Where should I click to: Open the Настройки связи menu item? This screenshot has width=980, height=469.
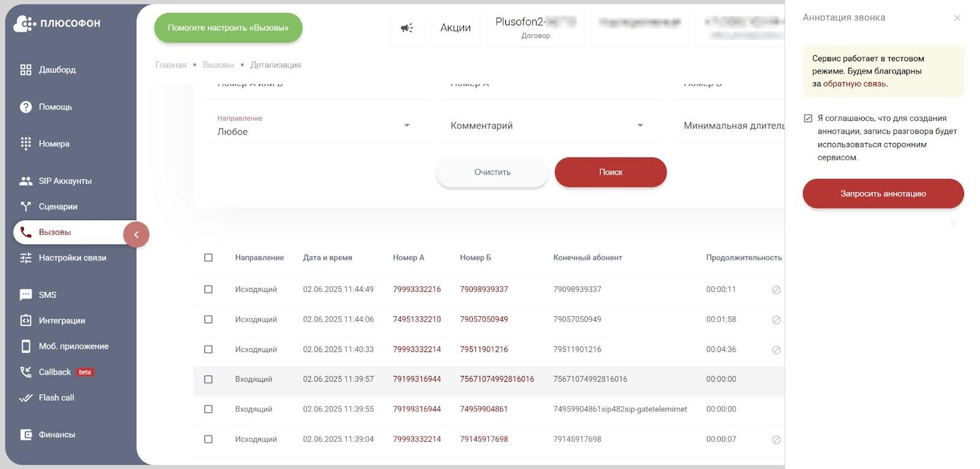(72, 258)
